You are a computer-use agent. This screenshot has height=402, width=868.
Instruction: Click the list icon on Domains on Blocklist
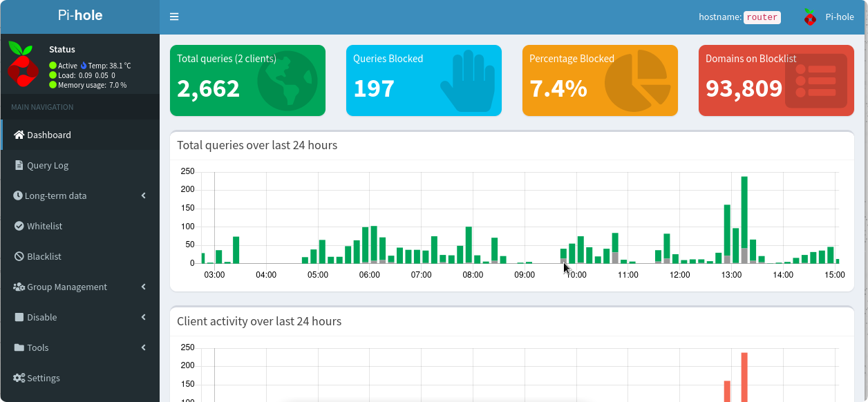(816, 81)
